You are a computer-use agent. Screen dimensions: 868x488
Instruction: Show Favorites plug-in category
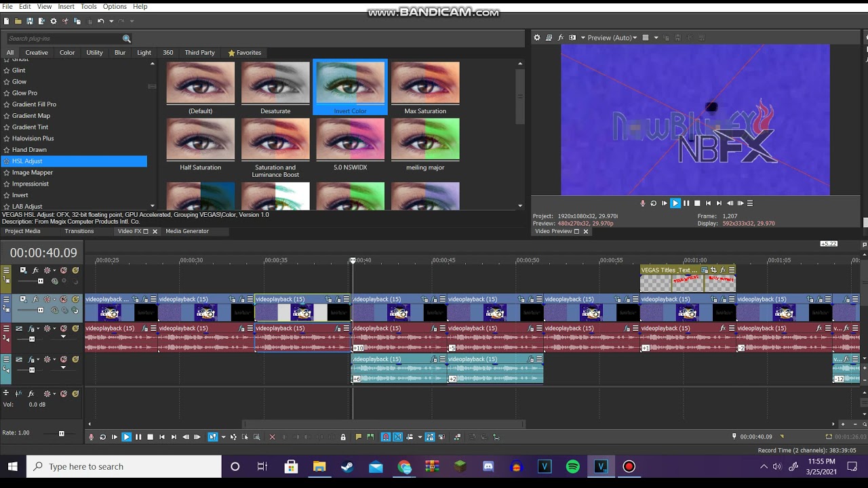click(x=245, y=53)
